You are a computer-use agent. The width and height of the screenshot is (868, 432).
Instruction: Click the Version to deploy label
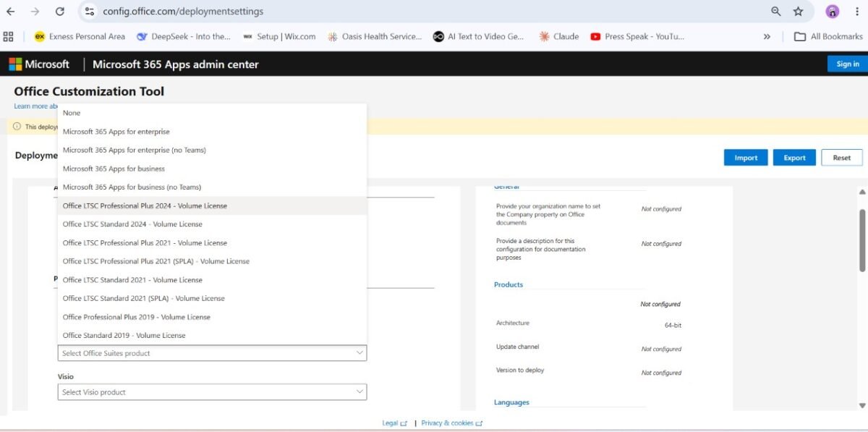[520, 370]
